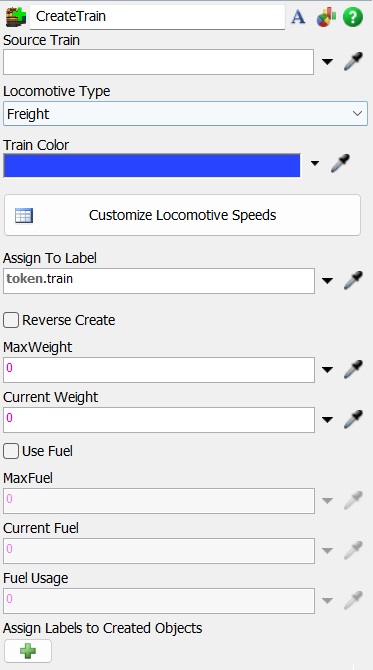
Task: Click the CreateTrain activity icon
Action: [x=16, y=17]
